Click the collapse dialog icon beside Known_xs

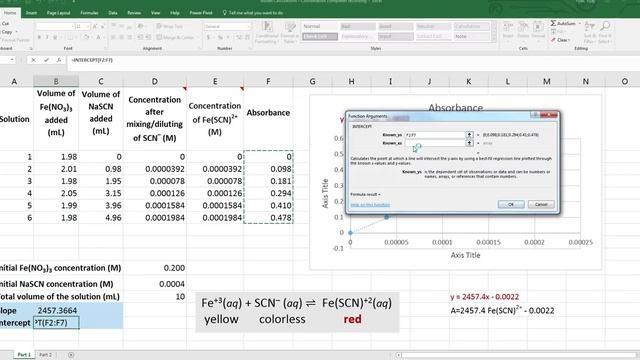[469, 143]
